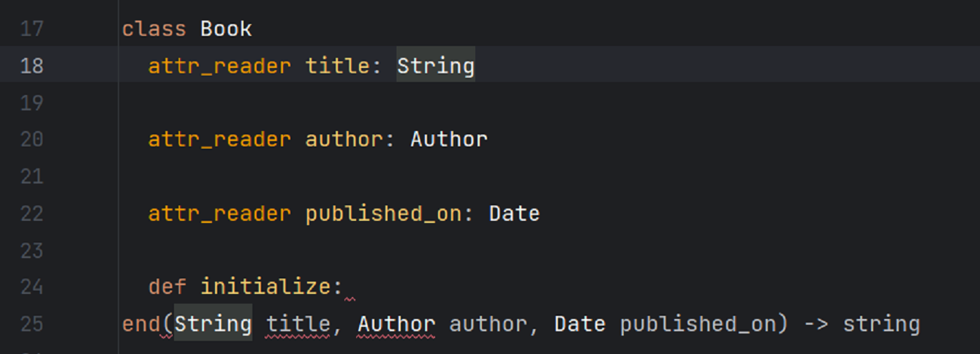Click the def keyword on line 24

[x=167, y=287]
